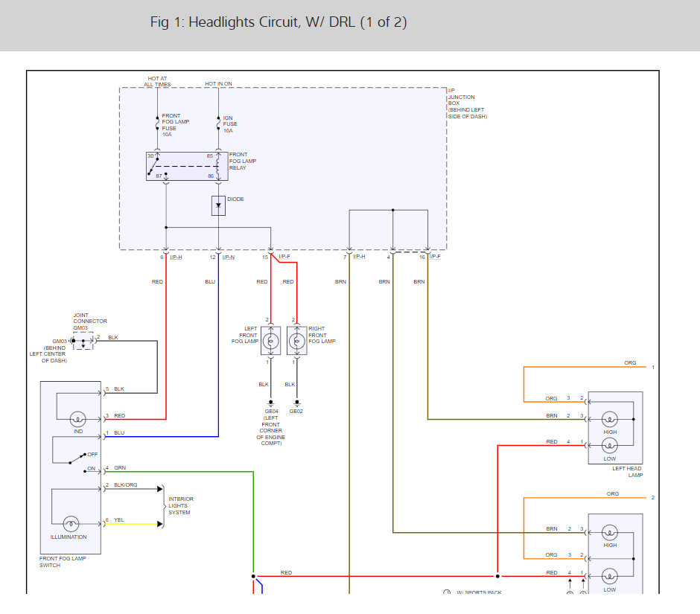700x614 pixels.
Task: Click the arrowhead ending the BLK/ORG wire
Action: pyautogui.click(x=160, y=489)
